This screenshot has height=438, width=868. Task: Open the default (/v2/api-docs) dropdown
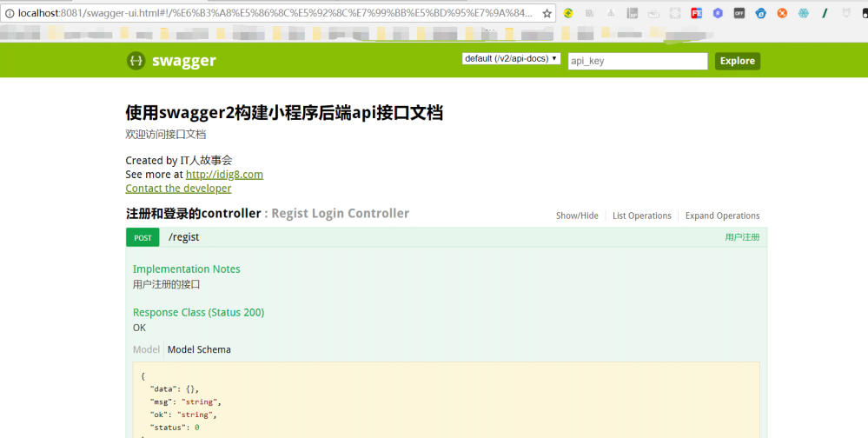tap(511, 59)
